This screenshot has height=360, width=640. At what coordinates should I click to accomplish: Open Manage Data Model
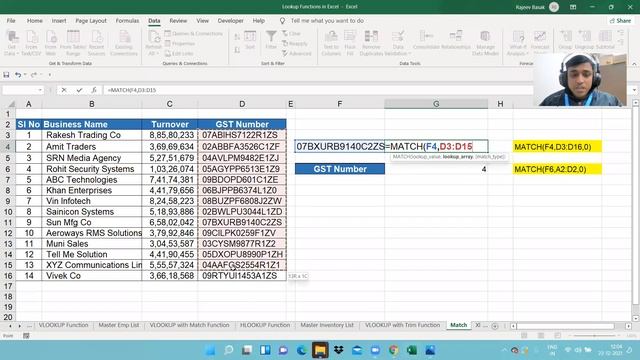[485, 43]
